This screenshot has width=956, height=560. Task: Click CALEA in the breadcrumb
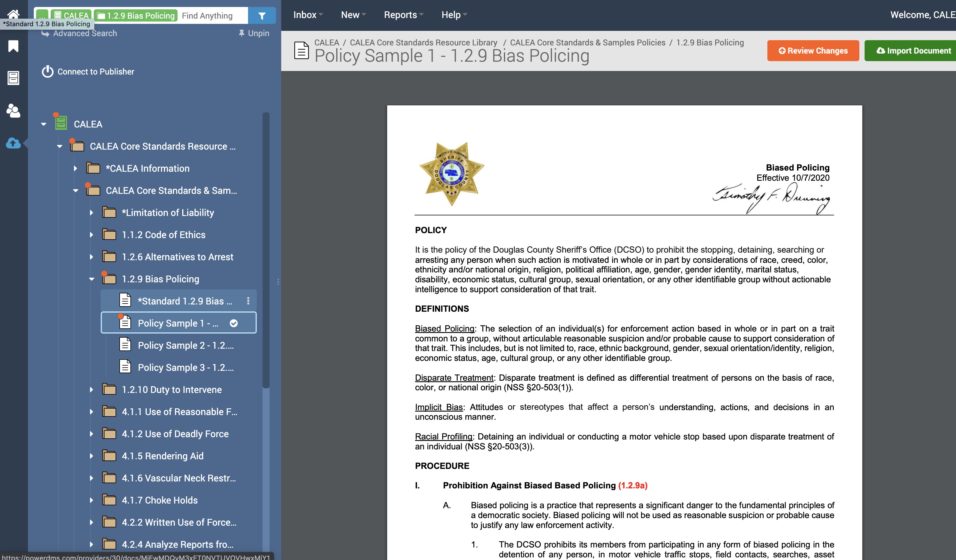pyautogui.click(x=327, y=42)
